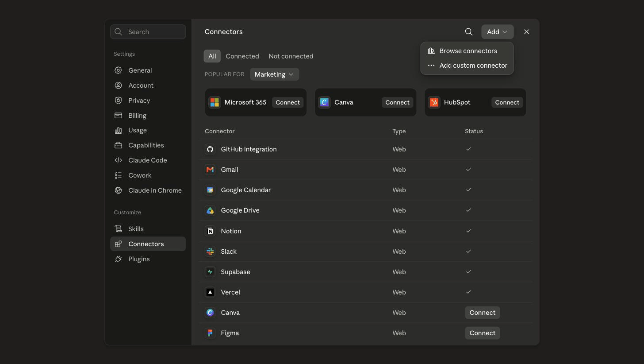Switch to the Connected filter tab
644x364 pixels.
click(242, 56)
